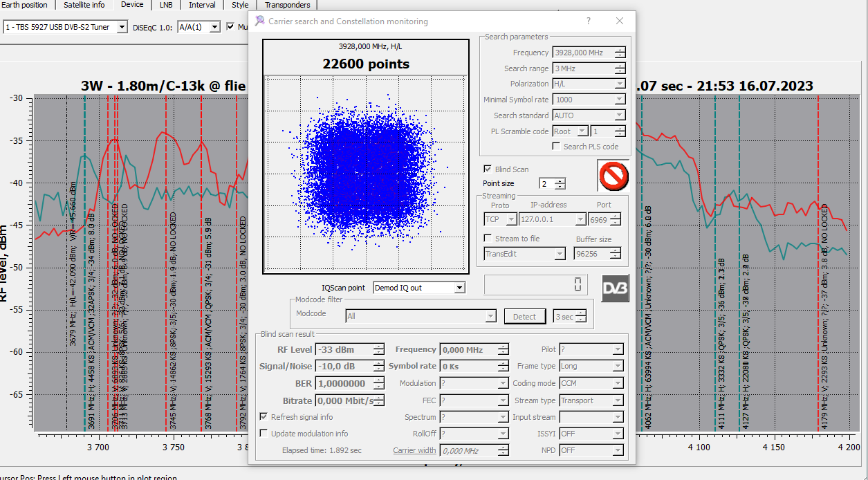The image size is (868, 480).
Task: Click the red stop scan icon
Action: click(x=613, y=176)
